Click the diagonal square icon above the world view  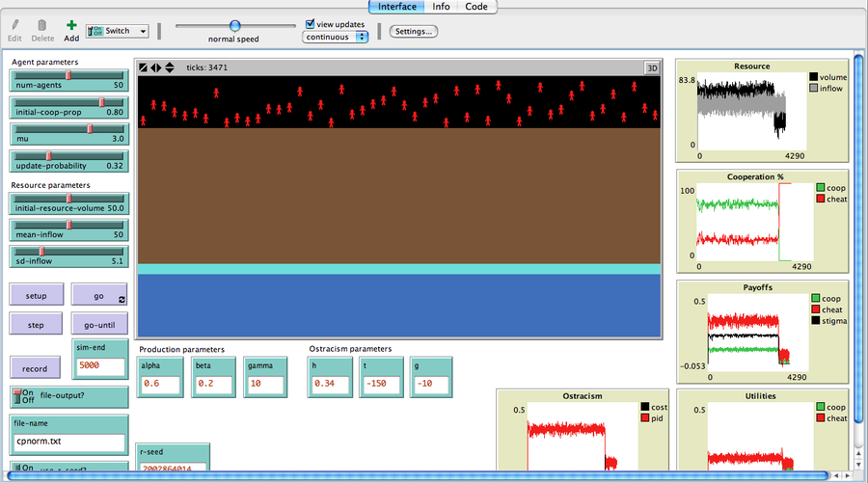click(144, 67)
